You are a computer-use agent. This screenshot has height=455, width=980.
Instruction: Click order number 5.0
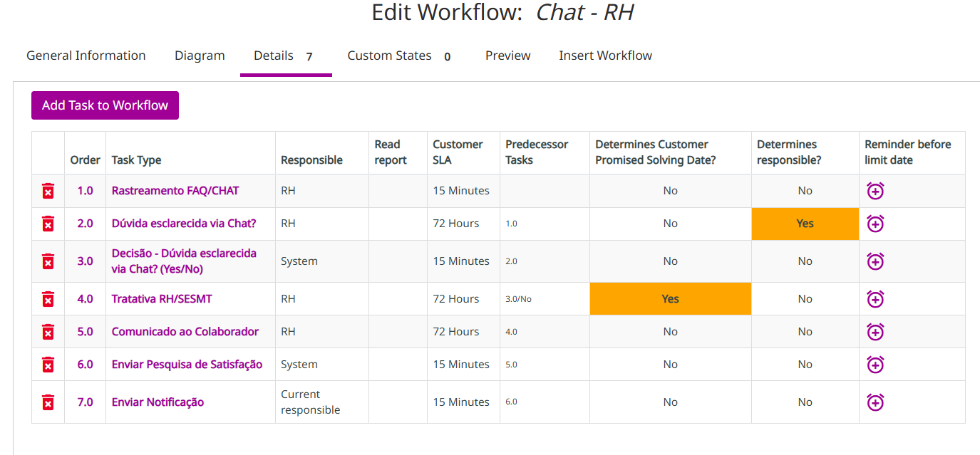point(85,332)
